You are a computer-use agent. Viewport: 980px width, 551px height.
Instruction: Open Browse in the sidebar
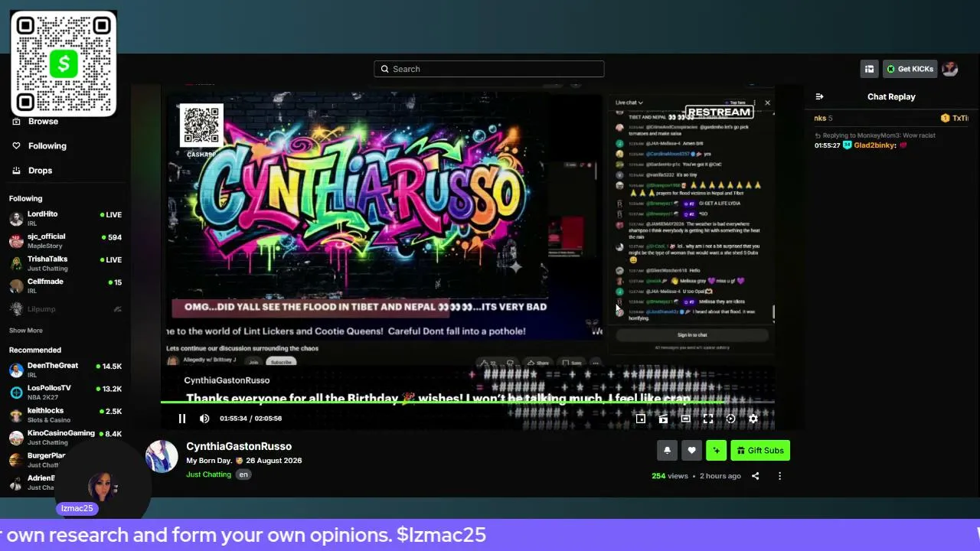click(x=43, y=122)
